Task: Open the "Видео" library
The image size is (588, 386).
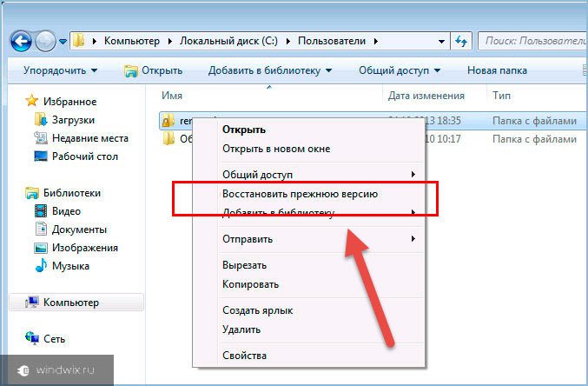Action: [x=66, y=211]
